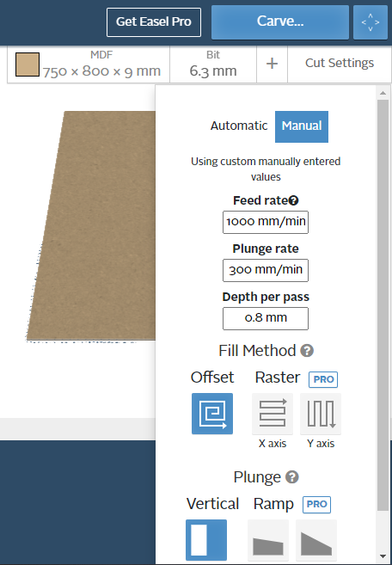Switch cut settings to Manual

pyautogui.click(x=302, y=126)
